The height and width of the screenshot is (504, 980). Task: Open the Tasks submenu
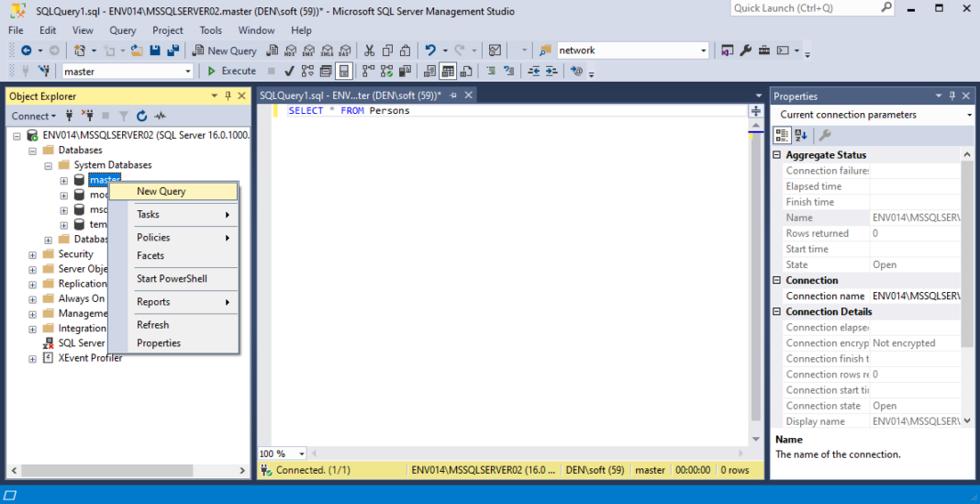tap(173, 215)
